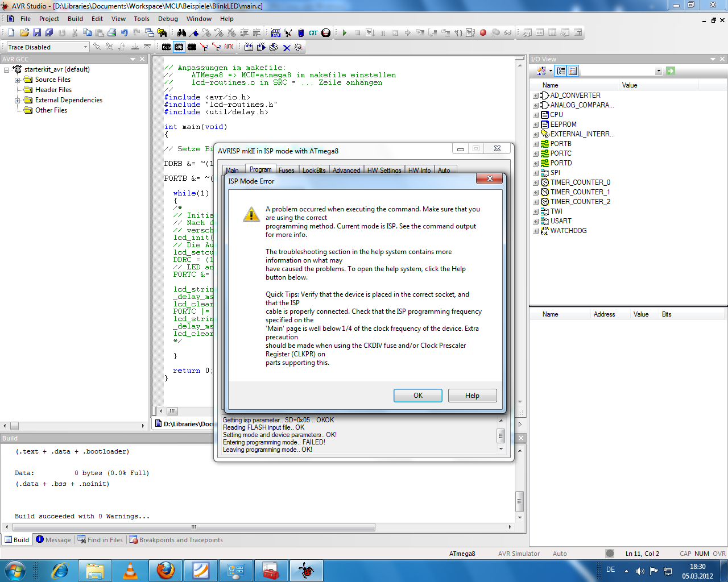Viewport: 728px width, 582px height.
Task: Click the Build Active Configuration icon
Action: click(249, 47)
